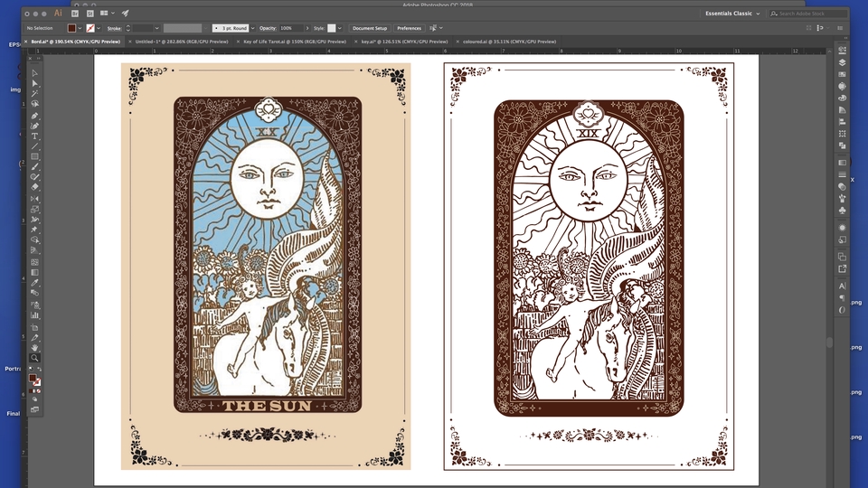Screen dimensions: 868x488
Task: Set paint mode to None
Action: pyautogui.click(x=39, y=391)
